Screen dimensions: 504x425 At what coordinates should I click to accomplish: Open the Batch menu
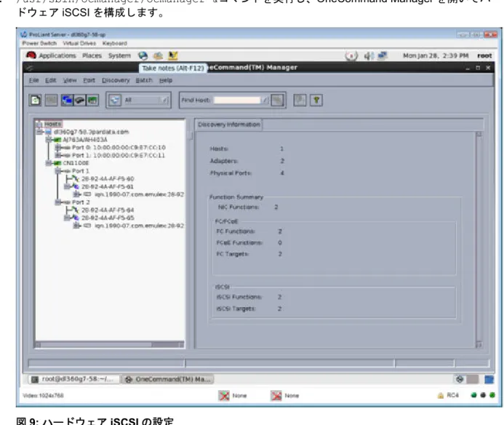point(144,81)
